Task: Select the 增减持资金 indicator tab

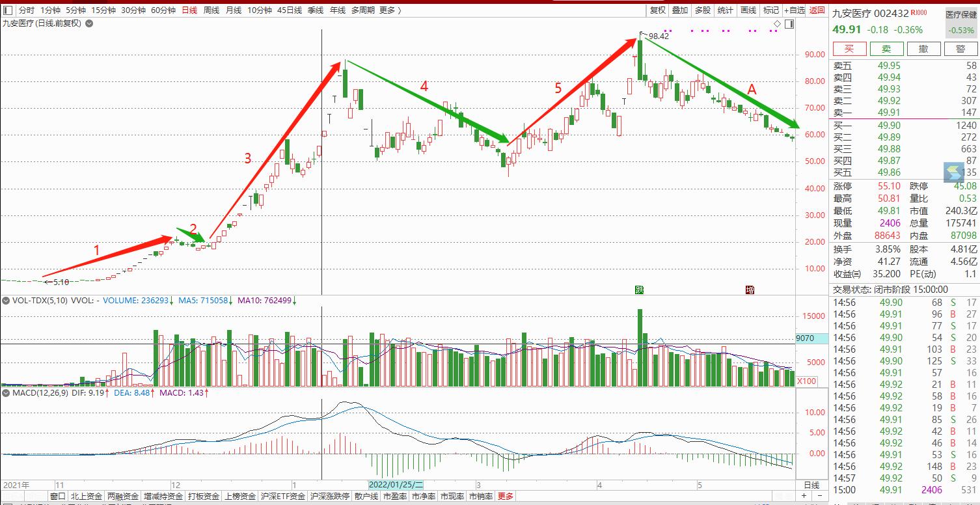Action: tap(163, 496)
